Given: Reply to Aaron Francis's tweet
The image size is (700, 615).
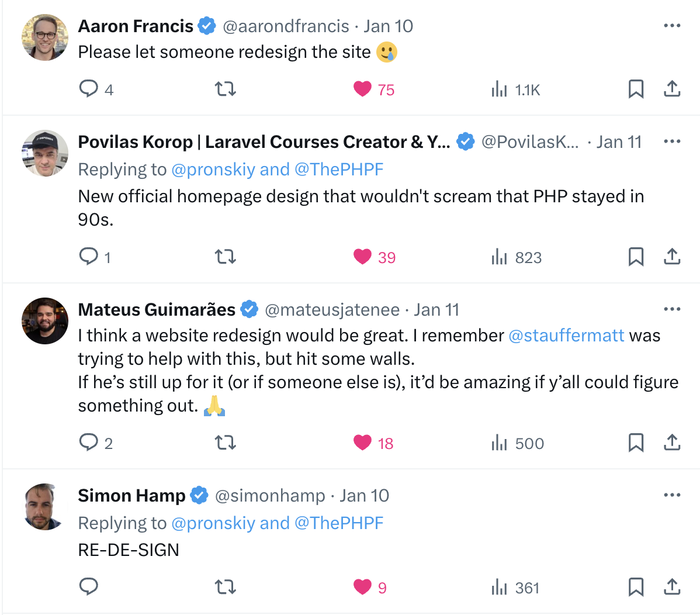Looking at the screenshot, I should pyautogui.click(x=89, y=89).
